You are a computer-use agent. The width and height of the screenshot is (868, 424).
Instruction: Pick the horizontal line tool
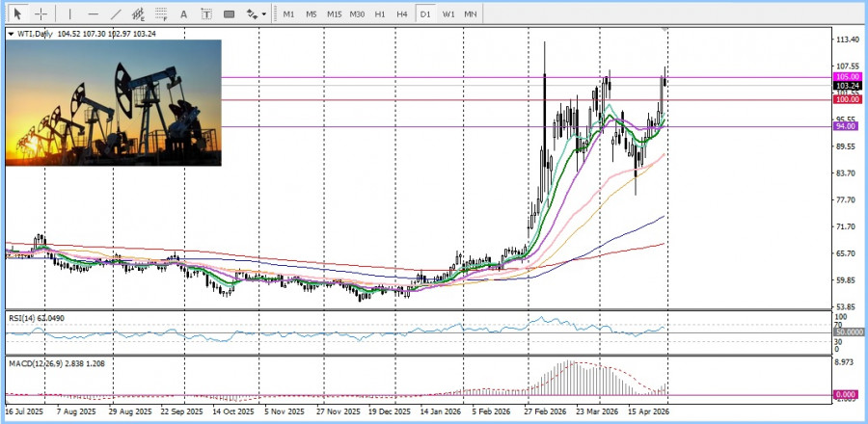coord(93,14)
